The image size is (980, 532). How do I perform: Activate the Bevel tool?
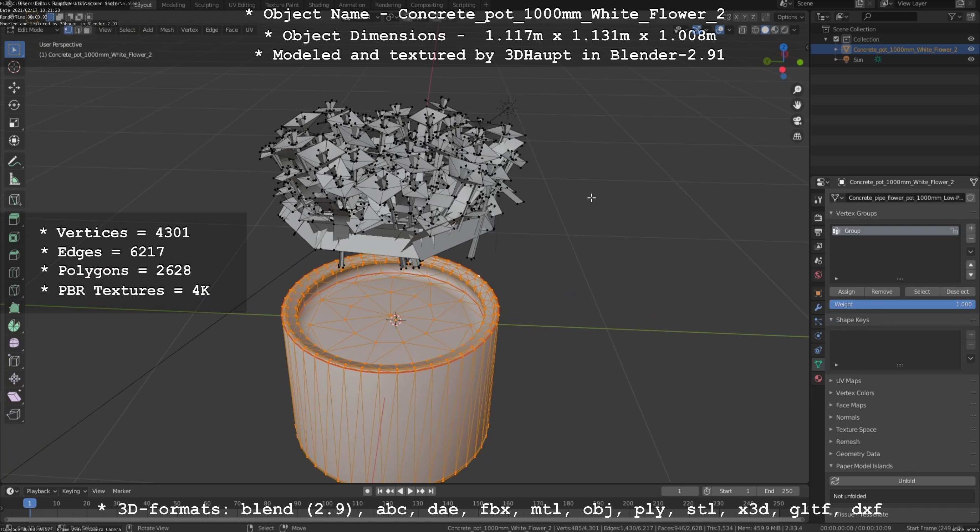pyautogui.click(x=15, y=255)
